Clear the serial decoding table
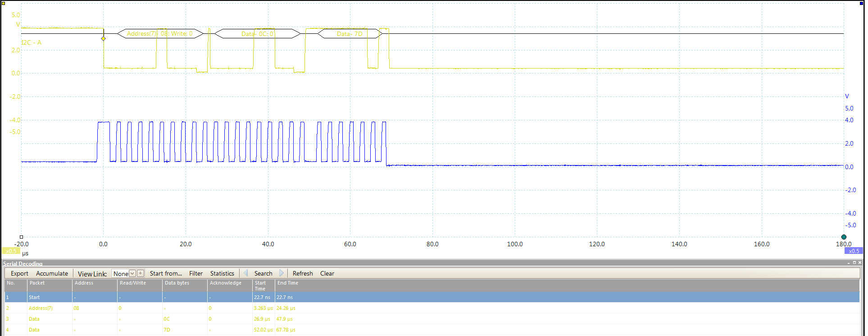Screen dimensions: 868x336 (327, 273)
